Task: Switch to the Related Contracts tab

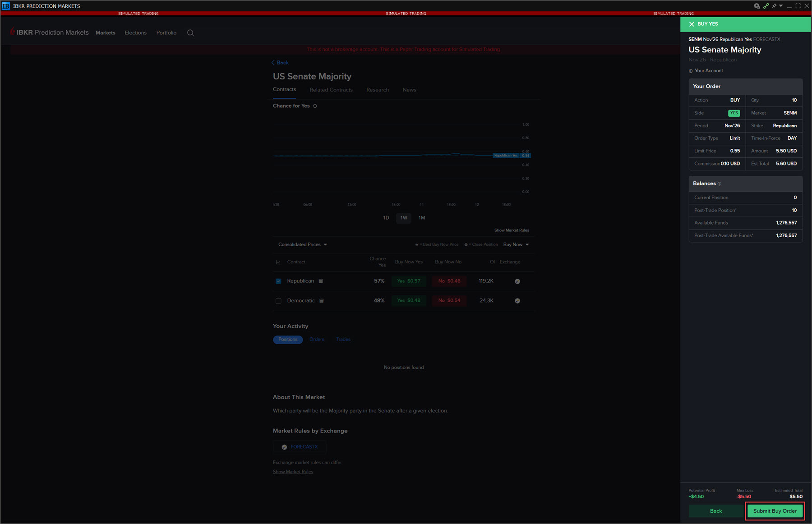Action: pos(331,90)
